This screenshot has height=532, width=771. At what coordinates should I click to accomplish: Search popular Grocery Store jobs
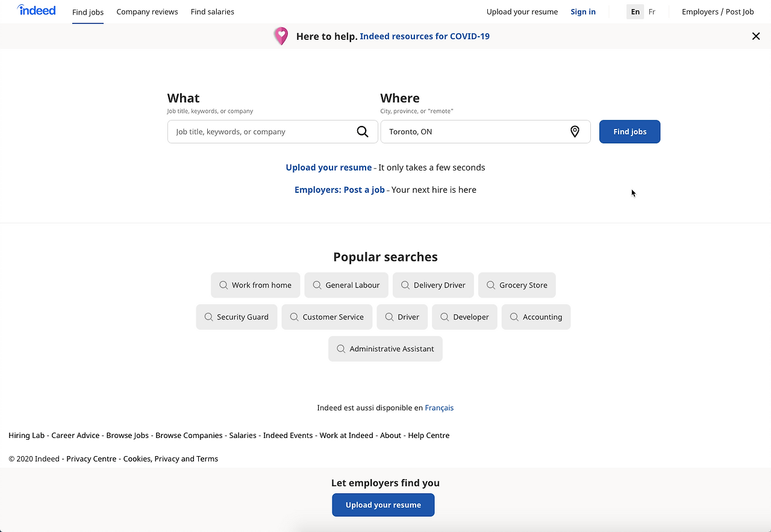[517, 285]
